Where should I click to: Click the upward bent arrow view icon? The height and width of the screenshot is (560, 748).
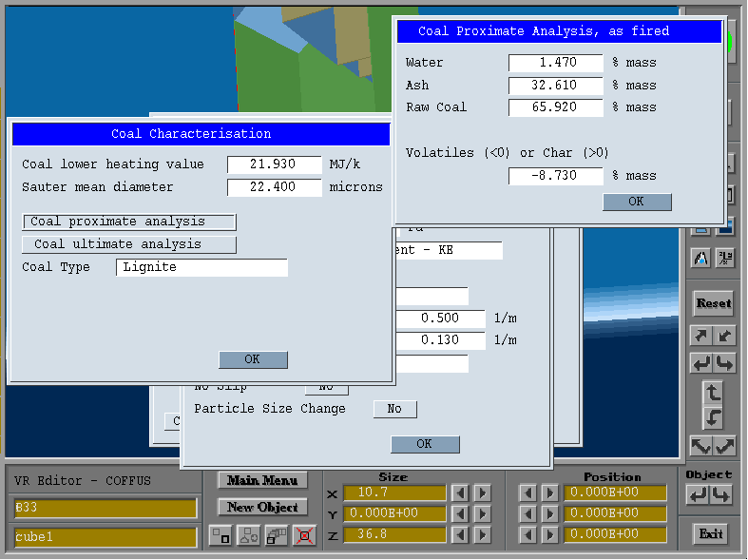click(713, 392)
